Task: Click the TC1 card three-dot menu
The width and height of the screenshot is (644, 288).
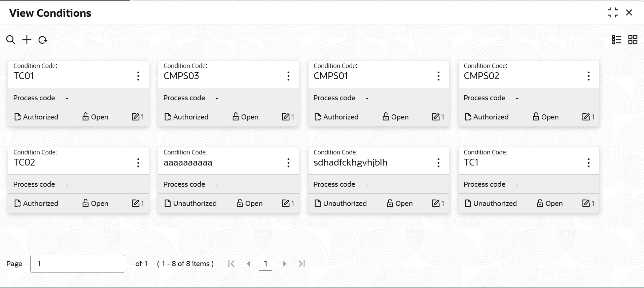Action: click(x=588, y=163)
